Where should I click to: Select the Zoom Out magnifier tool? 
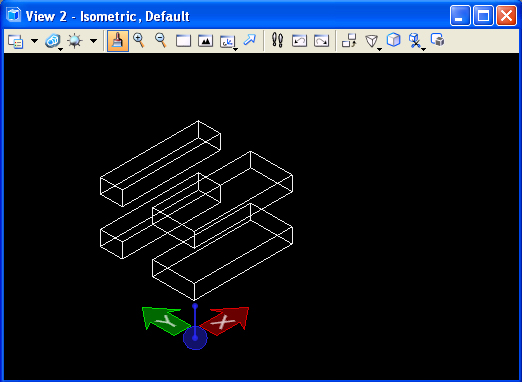pyautogui.click(x=161, y=40)
